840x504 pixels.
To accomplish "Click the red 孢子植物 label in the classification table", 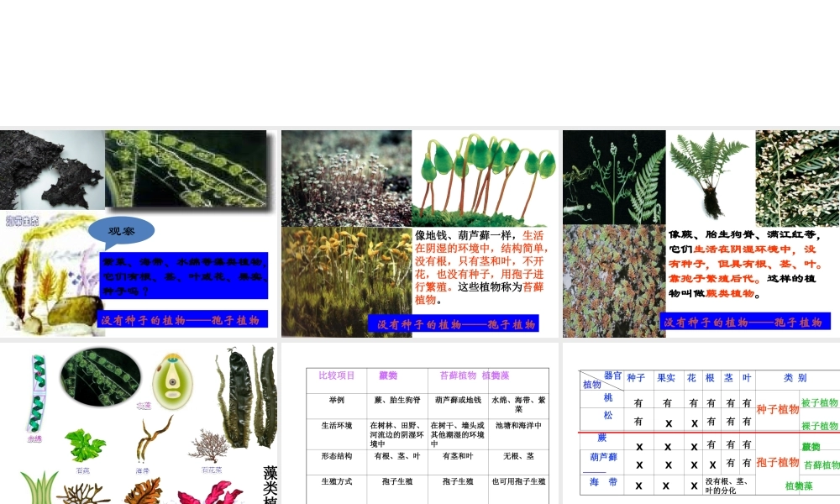I will (x=777, y=462).
